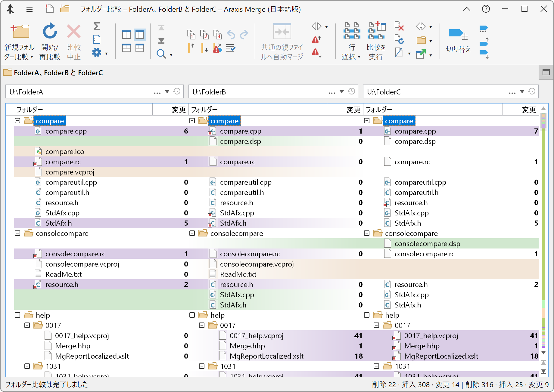Image resolution: width=554 pixels, height=392 pixels.
Task: Click the Start/Recompare refresh icon
Action: [x=50, y=31]
